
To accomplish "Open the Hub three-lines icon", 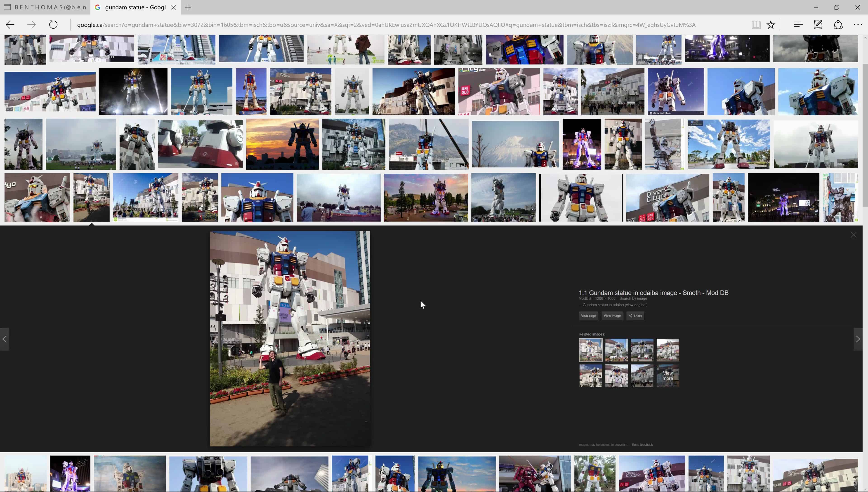I will (798, 24).
